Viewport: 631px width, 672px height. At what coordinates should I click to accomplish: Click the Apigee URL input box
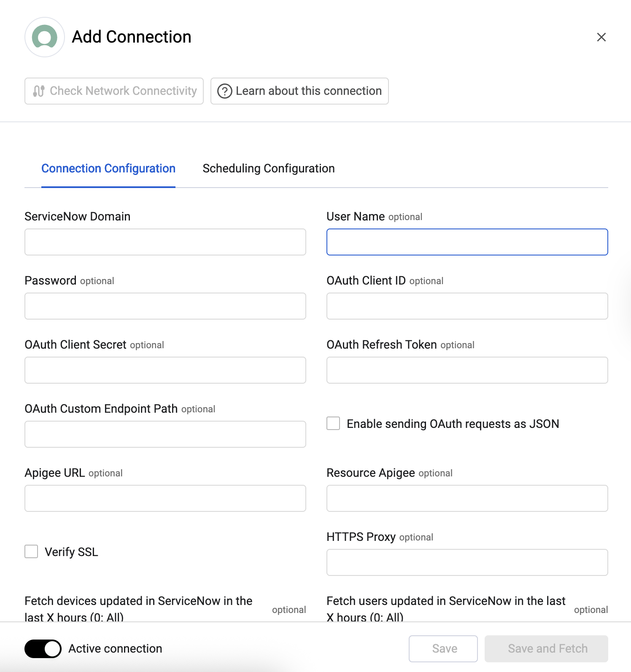(x=165, y=498)
